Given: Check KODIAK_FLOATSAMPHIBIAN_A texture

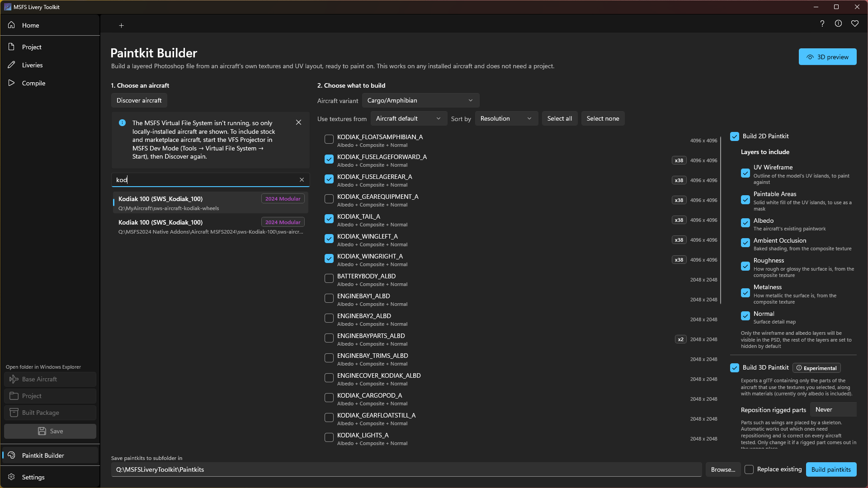Looking at the screenshot, I should coord(329,139).
